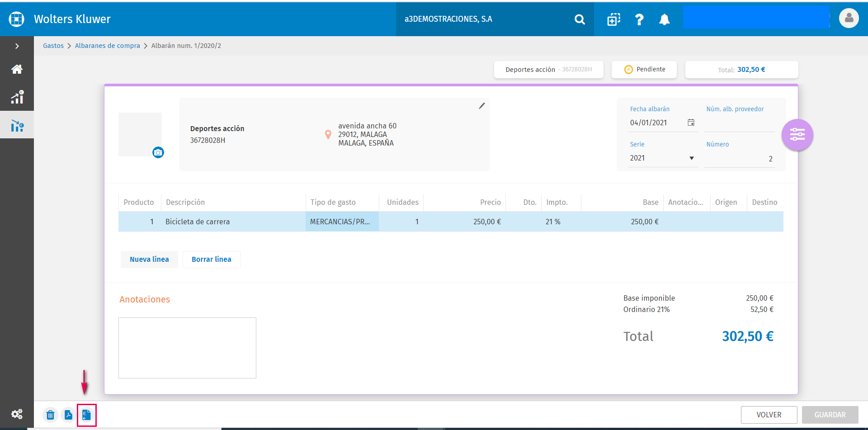Go to the home sidebar icon
This screenshot has height=430, width=868.
click(x=17, y=69)
